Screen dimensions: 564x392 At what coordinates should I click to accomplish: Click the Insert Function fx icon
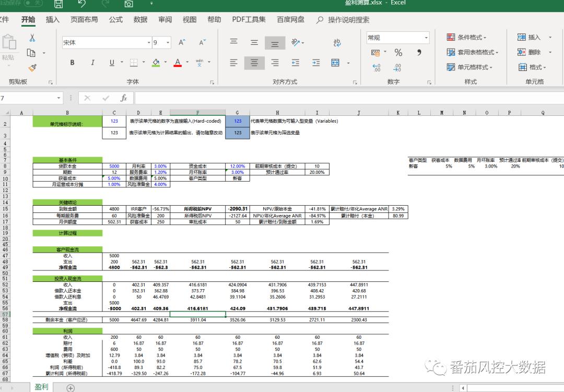(124, 98)
